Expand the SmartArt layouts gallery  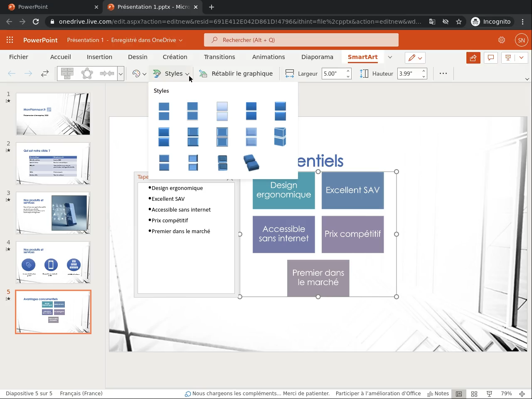click(121, 74)
